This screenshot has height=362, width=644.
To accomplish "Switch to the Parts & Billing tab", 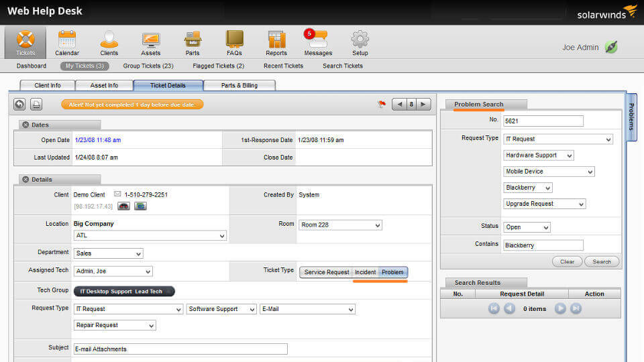I will coord(239,85).
